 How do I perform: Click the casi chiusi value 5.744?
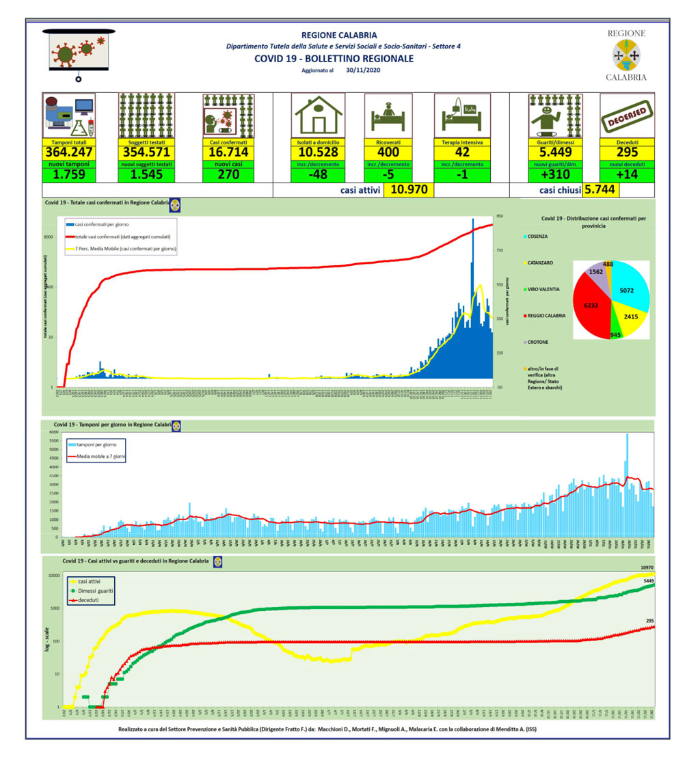[x=600, y=190]
